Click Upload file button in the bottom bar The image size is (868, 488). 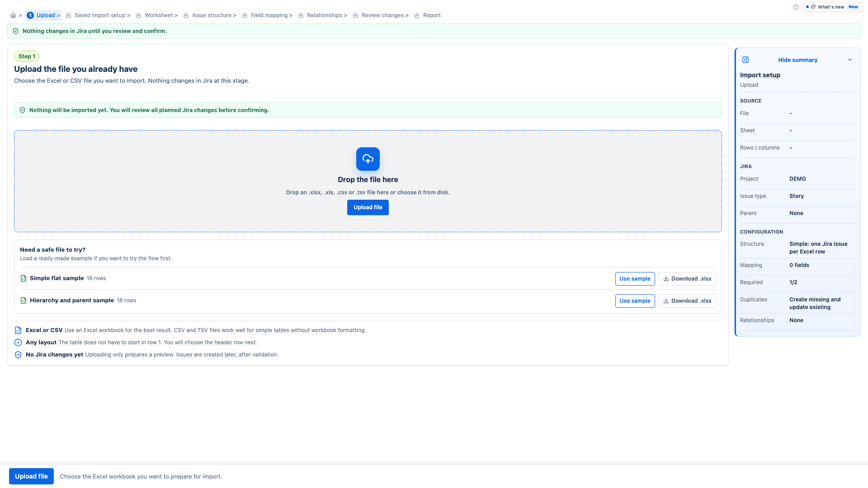(31, 476)
